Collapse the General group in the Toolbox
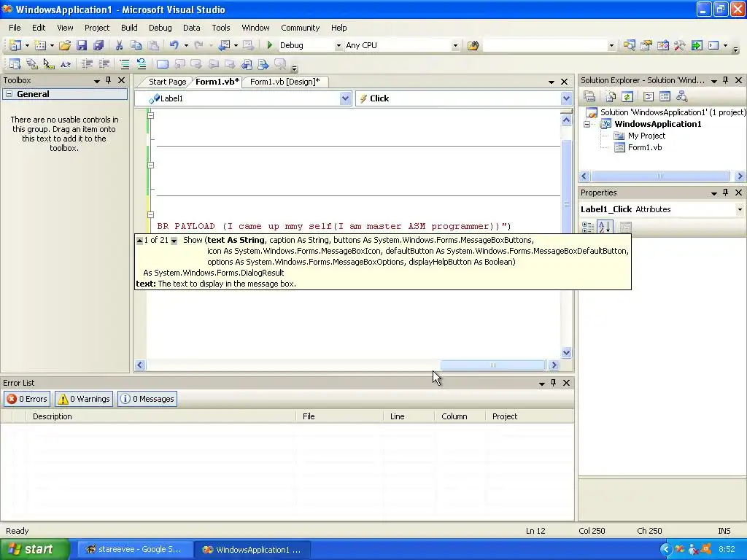The height and width of the screenshot is (560, 747). point(9,94)
